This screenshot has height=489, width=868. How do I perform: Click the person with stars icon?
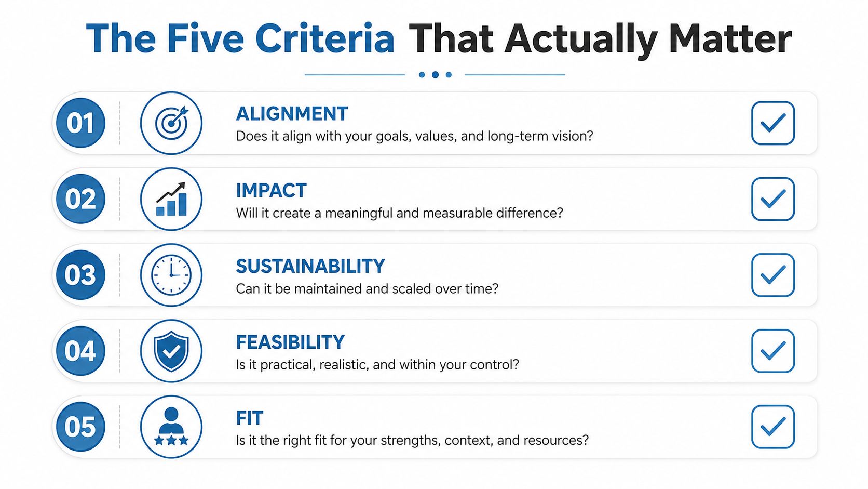171,427
